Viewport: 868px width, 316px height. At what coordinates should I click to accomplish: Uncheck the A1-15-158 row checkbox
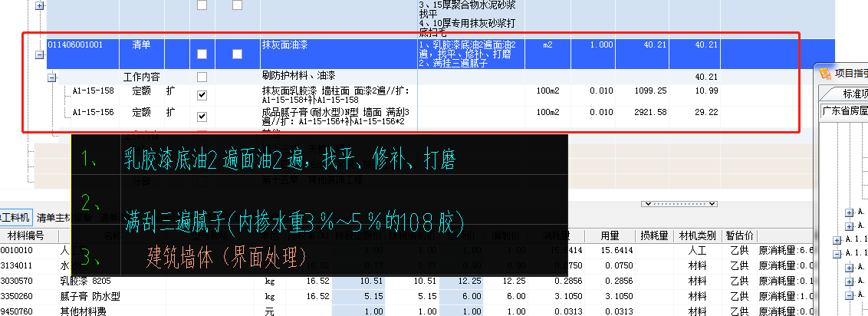coord(202,95)
